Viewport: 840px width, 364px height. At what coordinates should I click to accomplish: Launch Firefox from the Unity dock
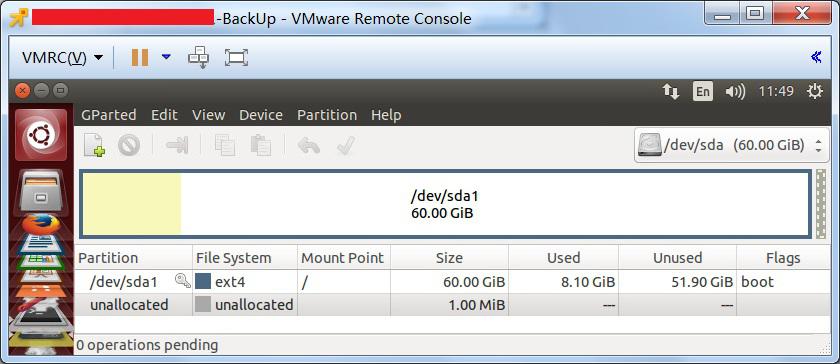(x=41, y=224)
